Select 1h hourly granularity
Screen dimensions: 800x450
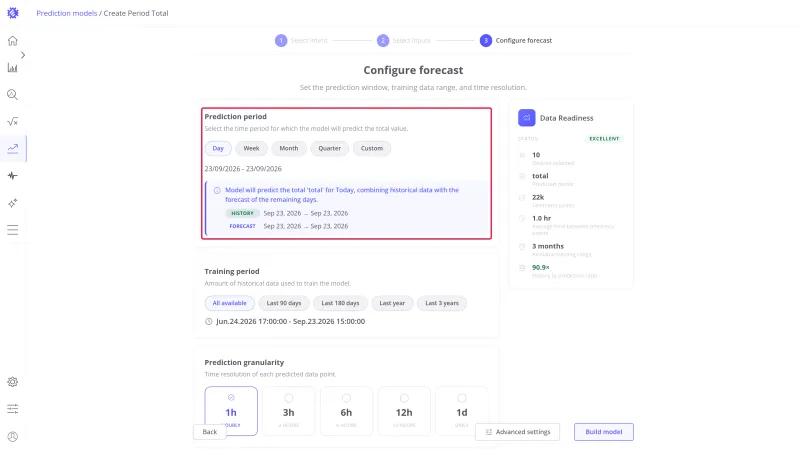point(231,411)
